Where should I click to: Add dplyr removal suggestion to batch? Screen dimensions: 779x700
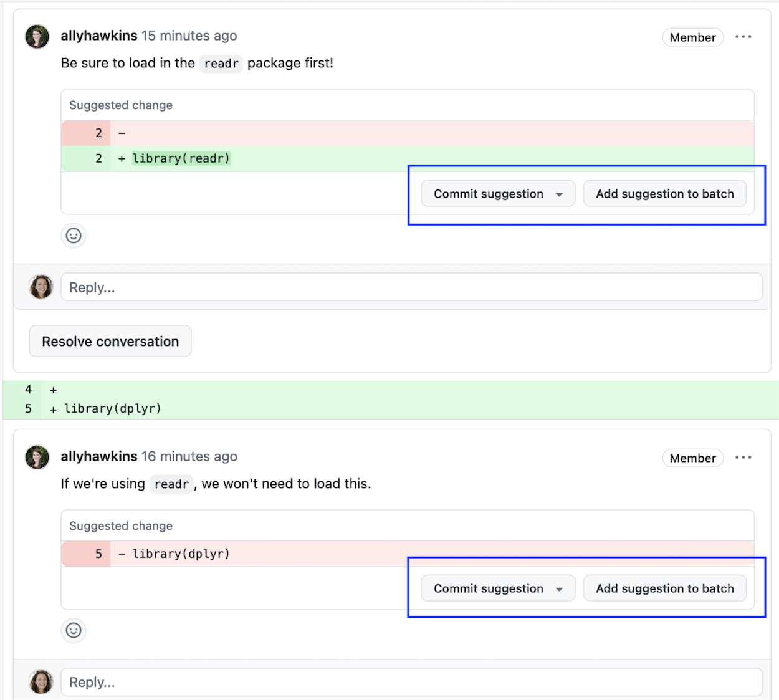click(665, 588)
